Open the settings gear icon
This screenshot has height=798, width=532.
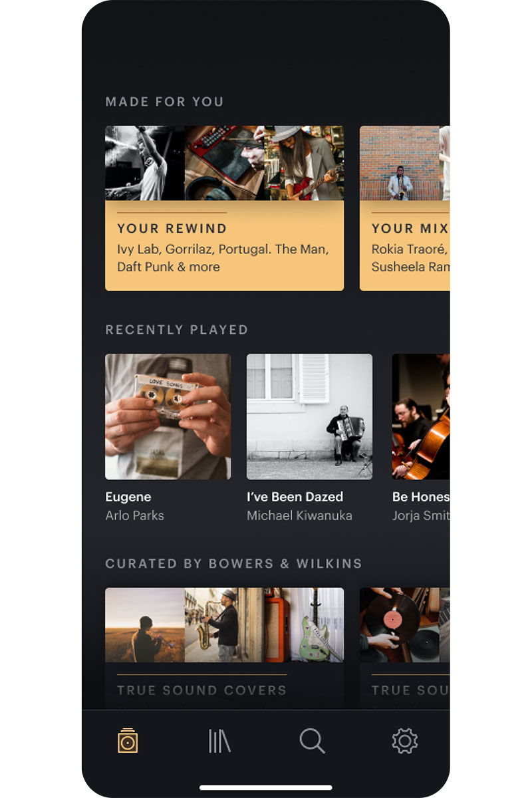[404, 740]
